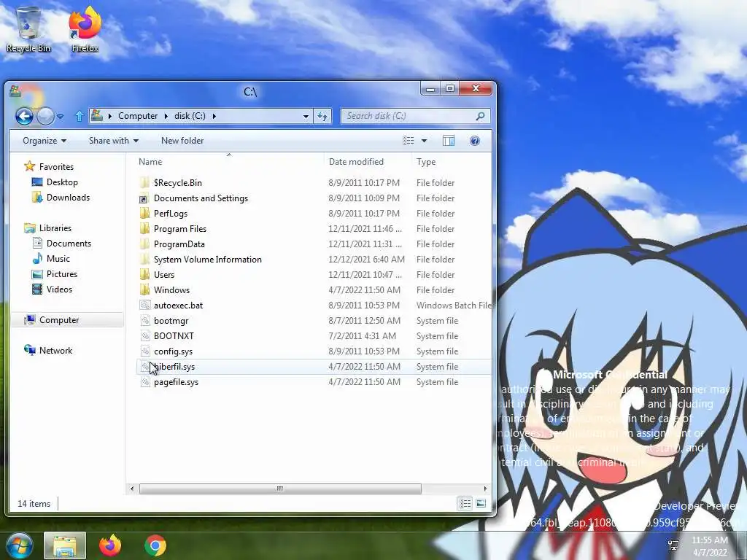Image resolution: width=747 pixels, height=560 pixels.
Task: Click Windows Explorer on the taskbar
Action: 65,545
